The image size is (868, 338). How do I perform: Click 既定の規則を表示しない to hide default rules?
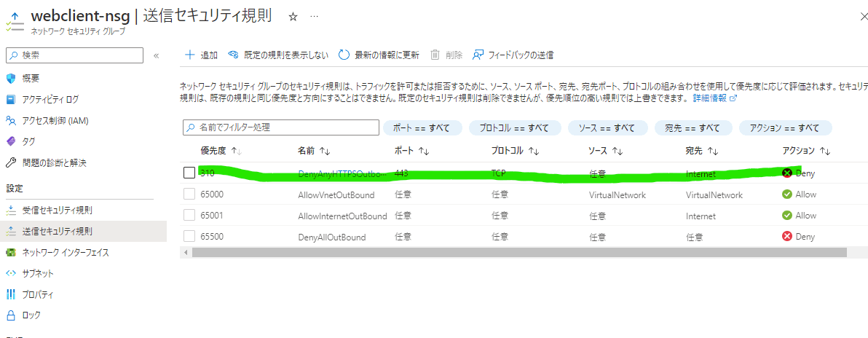[x=278, y=55]
